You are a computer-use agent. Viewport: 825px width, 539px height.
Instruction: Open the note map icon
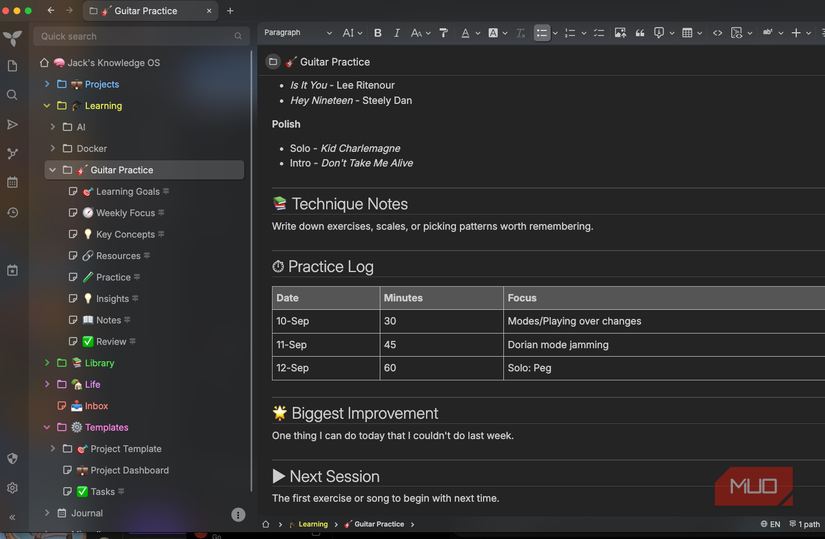coord(12,154)
